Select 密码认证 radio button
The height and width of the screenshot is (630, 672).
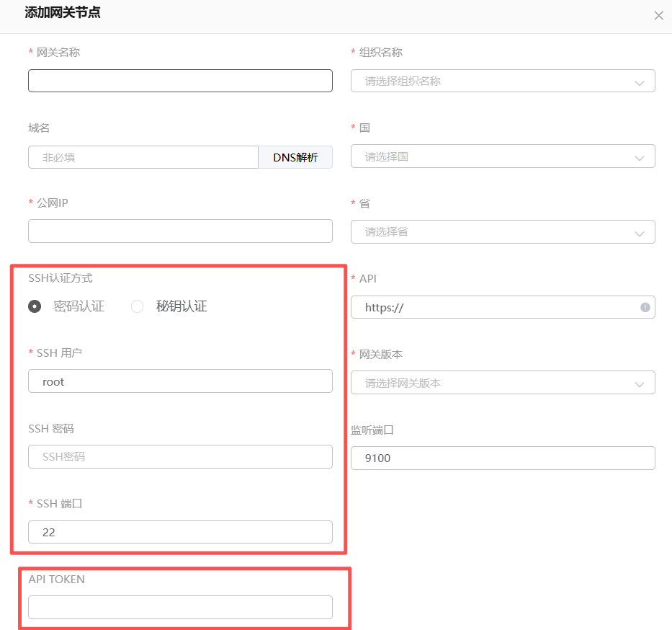click(x=35, y=306)
